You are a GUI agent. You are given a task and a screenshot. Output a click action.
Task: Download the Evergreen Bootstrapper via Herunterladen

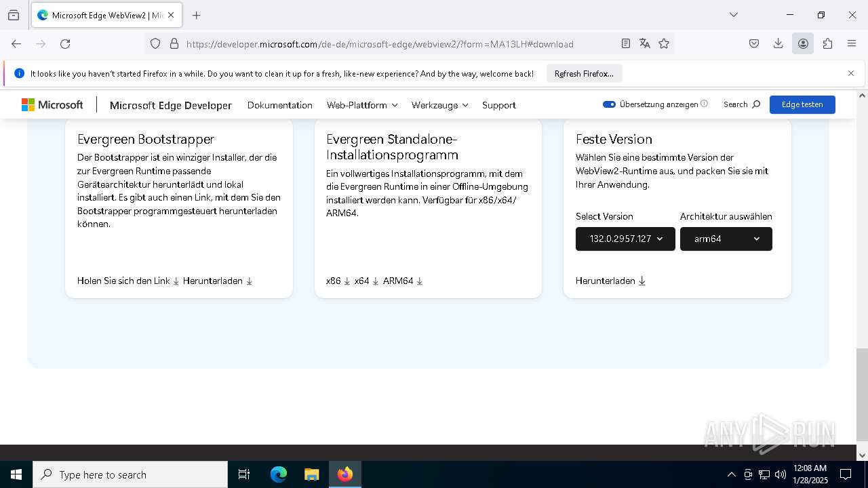(218, 281)
